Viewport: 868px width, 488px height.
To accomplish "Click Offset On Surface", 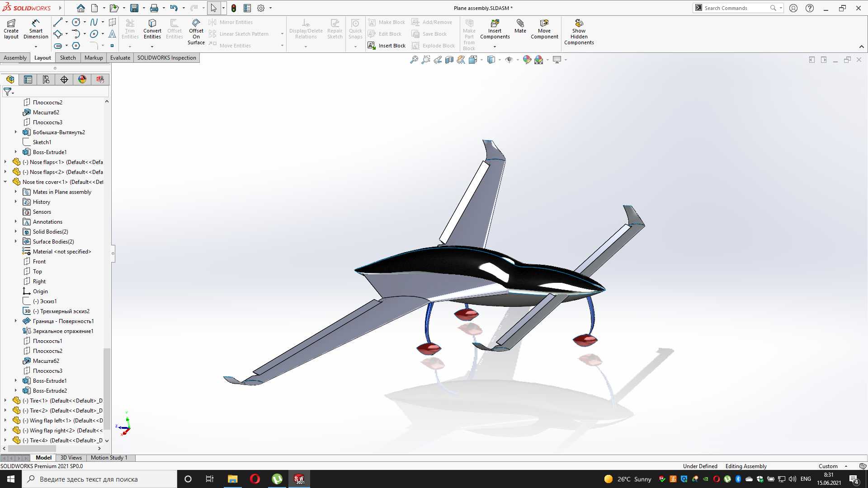I will pyautogui.click(x=196, y=32).
